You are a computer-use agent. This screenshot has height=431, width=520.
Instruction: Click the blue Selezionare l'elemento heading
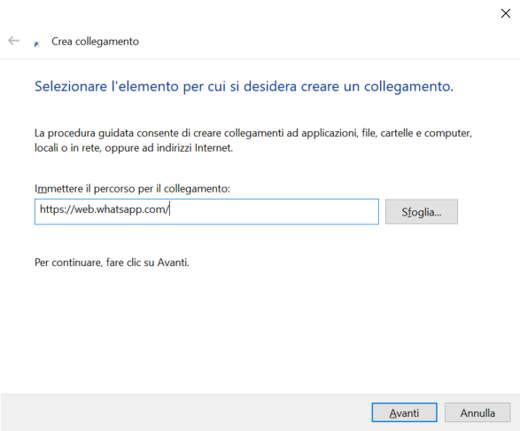pos(244,86)
